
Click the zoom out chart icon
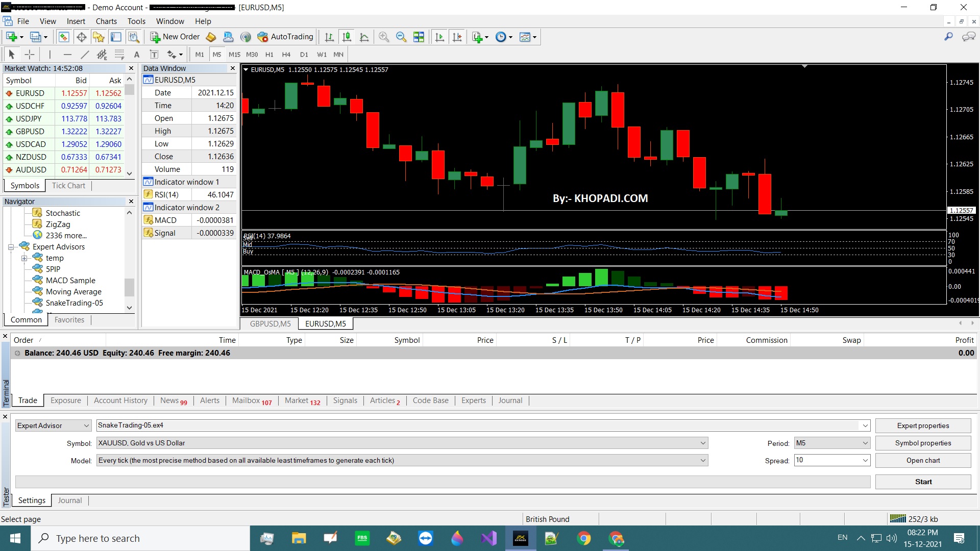(x=401, y=37)
